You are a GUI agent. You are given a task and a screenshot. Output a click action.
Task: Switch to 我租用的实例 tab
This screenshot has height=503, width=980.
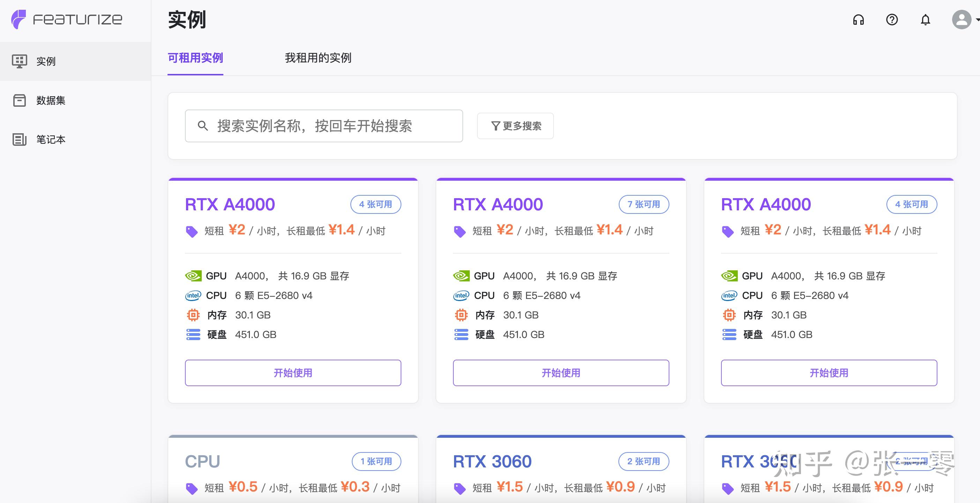click(x=318, y=58)
